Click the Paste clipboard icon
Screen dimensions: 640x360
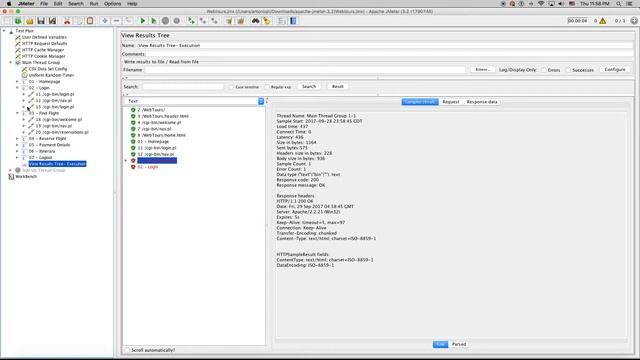point(90,21)
